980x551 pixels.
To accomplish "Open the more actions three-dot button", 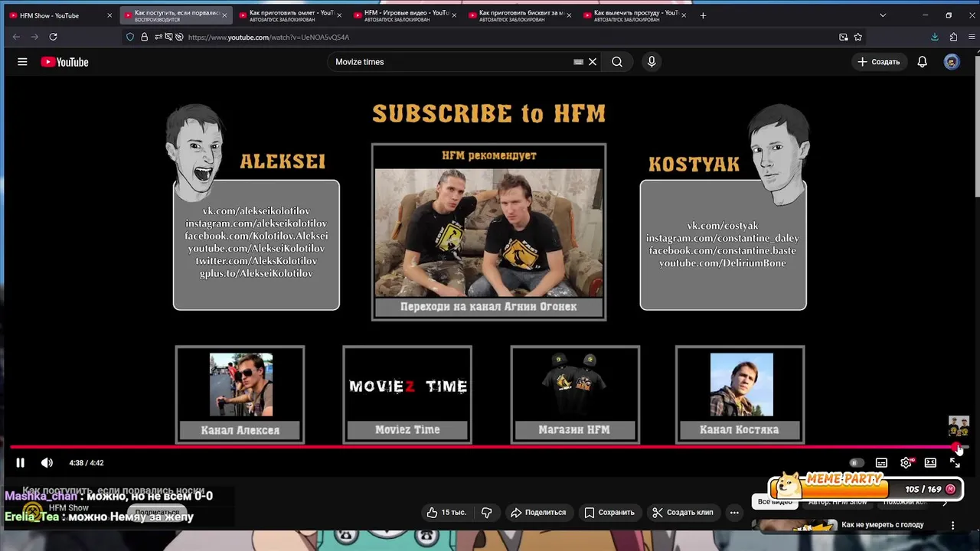I will click(734, 513).
